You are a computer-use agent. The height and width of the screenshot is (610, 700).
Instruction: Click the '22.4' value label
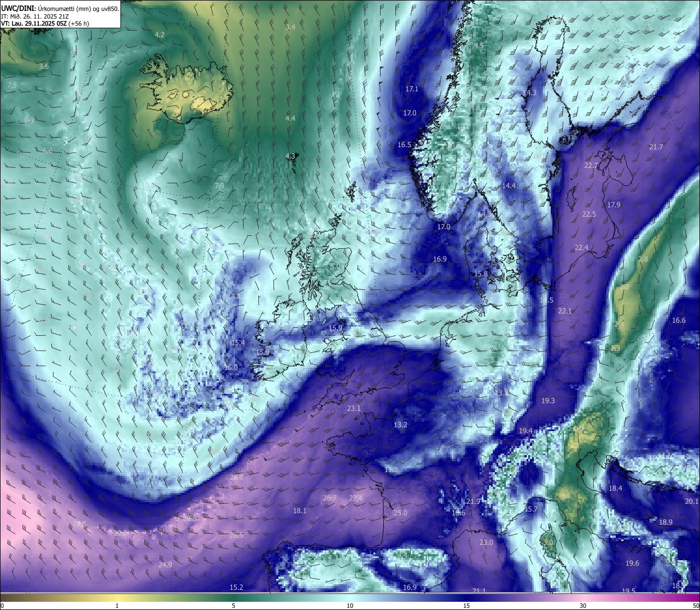pos(581,247)
